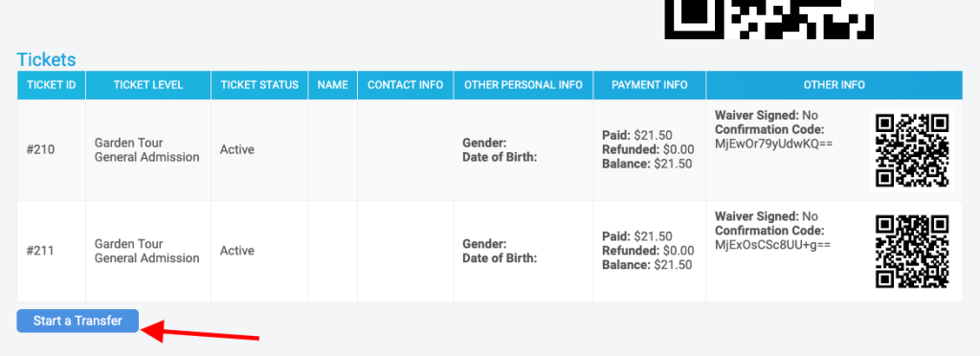980x356 pixels.
Task: Select the Ticket Level column header
Action: pyautogui.click(x=148, y=85)
